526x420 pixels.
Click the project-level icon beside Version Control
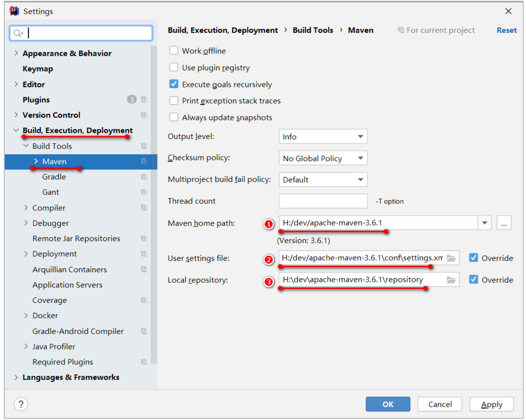144,115
